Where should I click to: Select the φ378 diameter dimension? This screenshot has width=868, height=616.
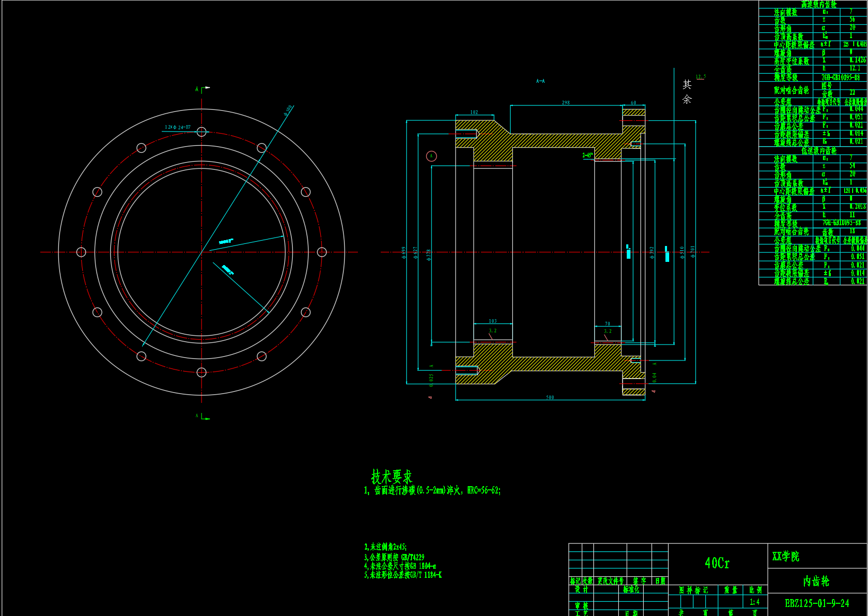[x=428, y=255]
